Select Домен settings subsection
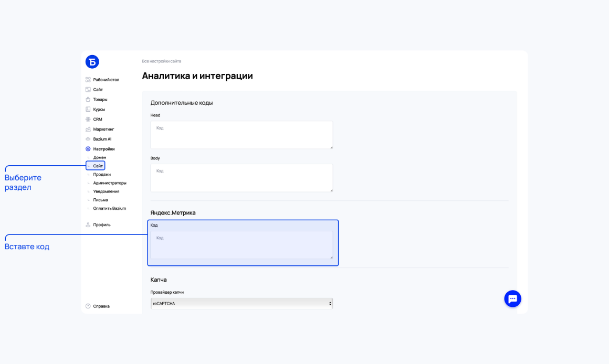 [x=99, y=157]
